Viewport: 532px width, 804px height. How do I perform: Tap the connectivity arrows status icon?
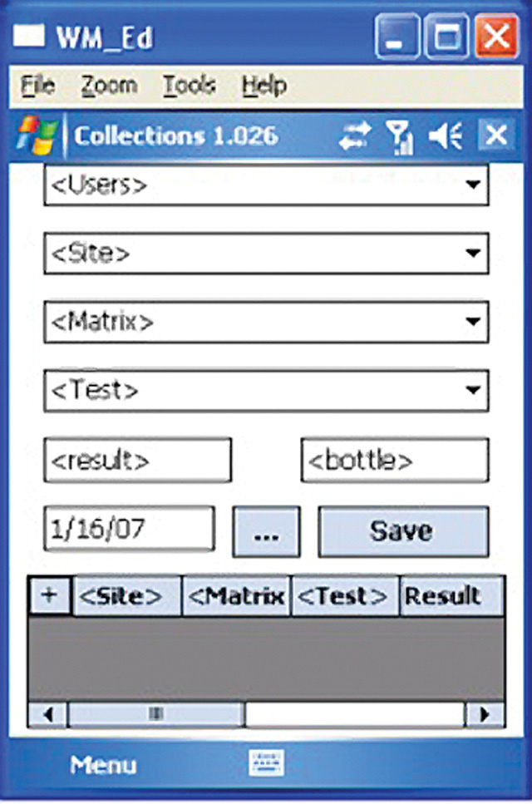(x=355, y=136)
